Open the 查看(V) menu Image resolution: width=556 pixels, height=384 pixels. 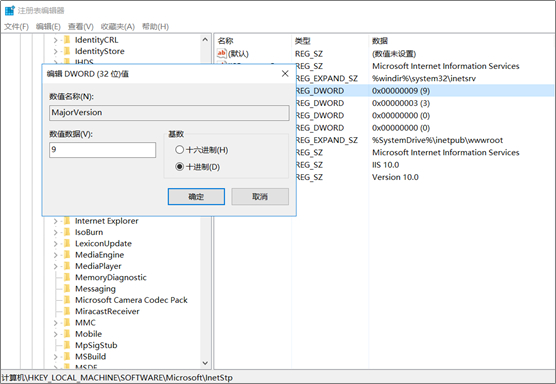coord(80,27)
